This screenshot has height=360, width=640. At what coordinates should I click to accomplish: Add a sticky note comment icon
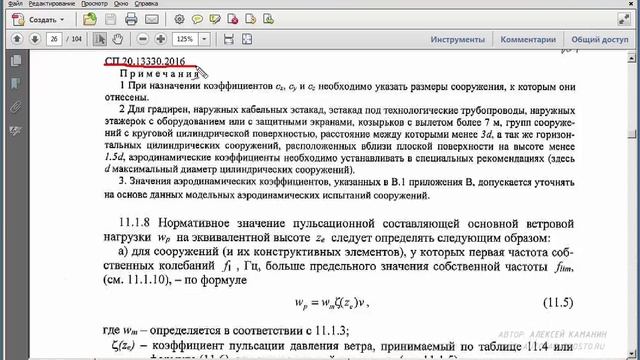pyautogui.click(x=197, y=19)
